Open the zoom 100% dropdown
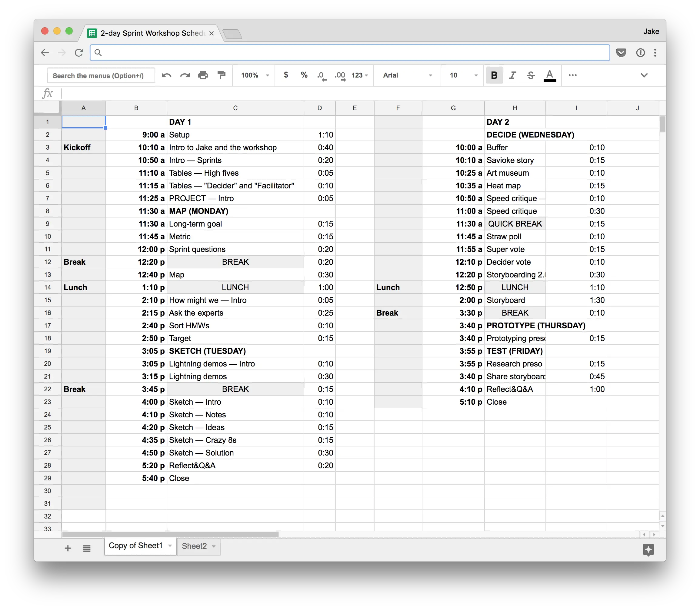This screenshot has width=700, height=610. tap(255, 75)
